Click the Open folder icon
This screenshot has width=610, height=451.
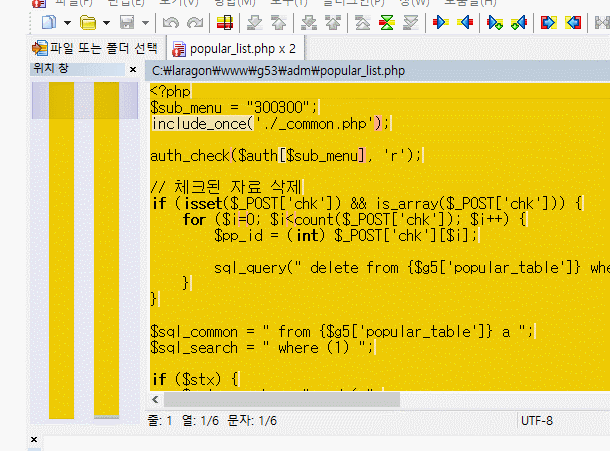tap(88, 23)
